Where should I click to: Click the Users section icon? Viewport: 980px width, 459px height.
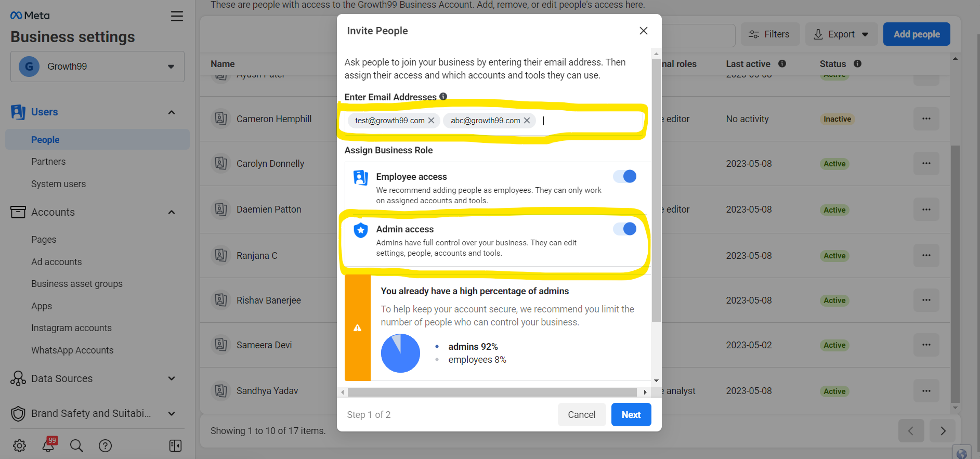[x=18, y=112]
